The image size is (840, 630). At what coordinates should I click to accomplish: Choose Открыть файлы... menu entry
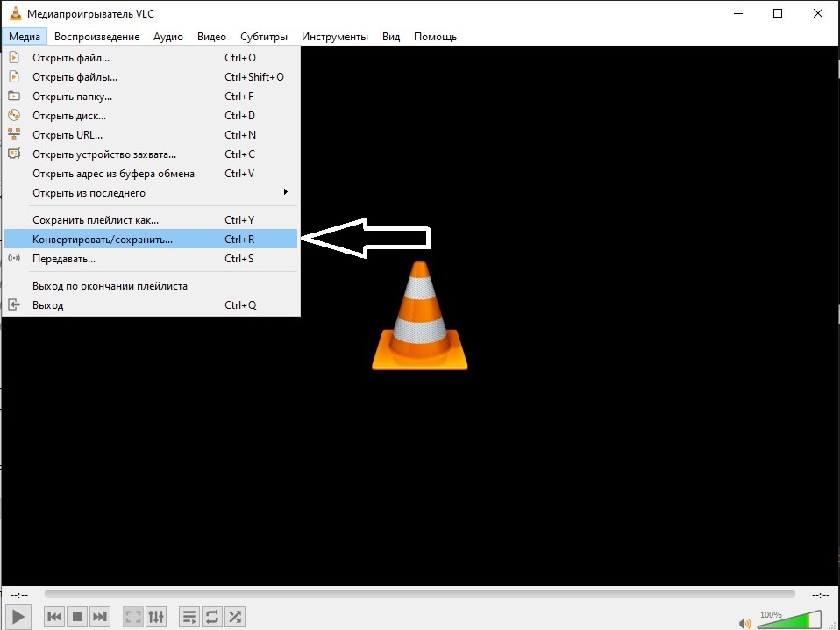(x=151, y=76)
